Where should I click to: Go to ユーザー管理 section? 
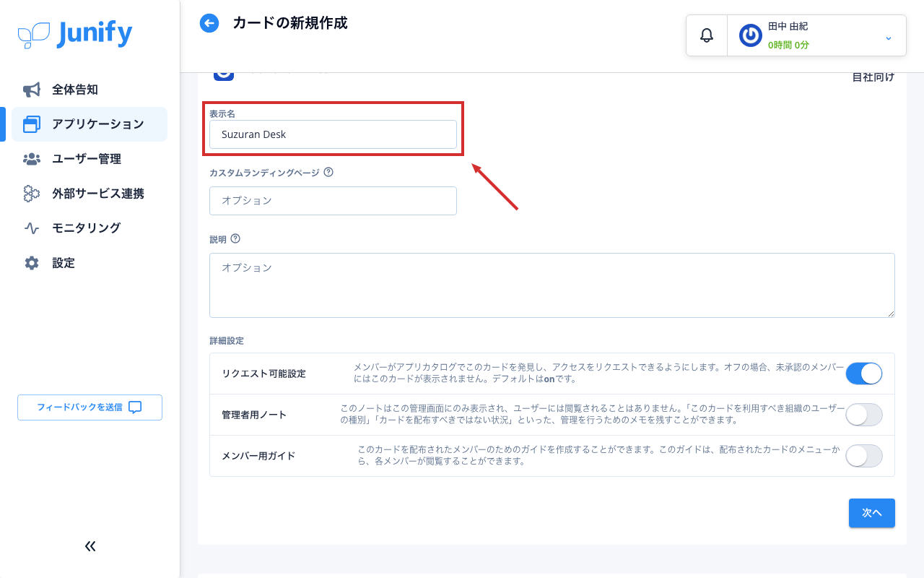(90, 159)
